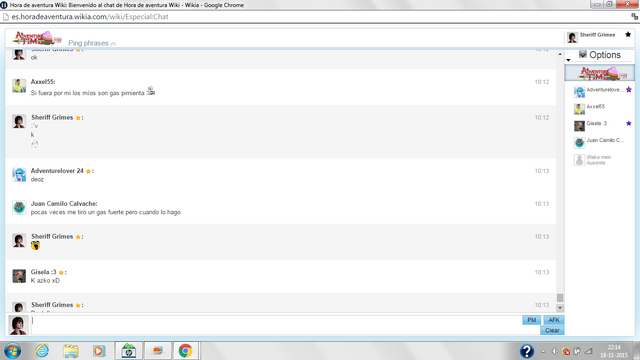Click own avatar beside message input
640x360 pixels.
[18, 325]
